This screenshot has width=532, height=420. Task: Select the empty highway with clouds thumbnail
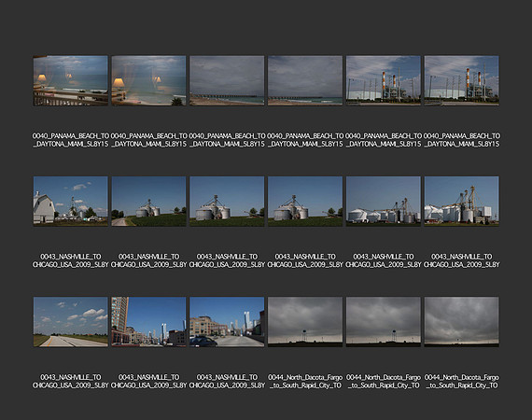point(71,322)
